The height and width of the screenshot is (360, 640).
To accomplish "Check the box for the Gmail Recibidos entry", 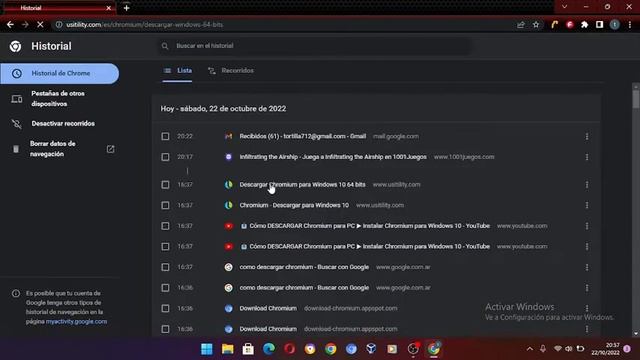I will coord(165,136).
